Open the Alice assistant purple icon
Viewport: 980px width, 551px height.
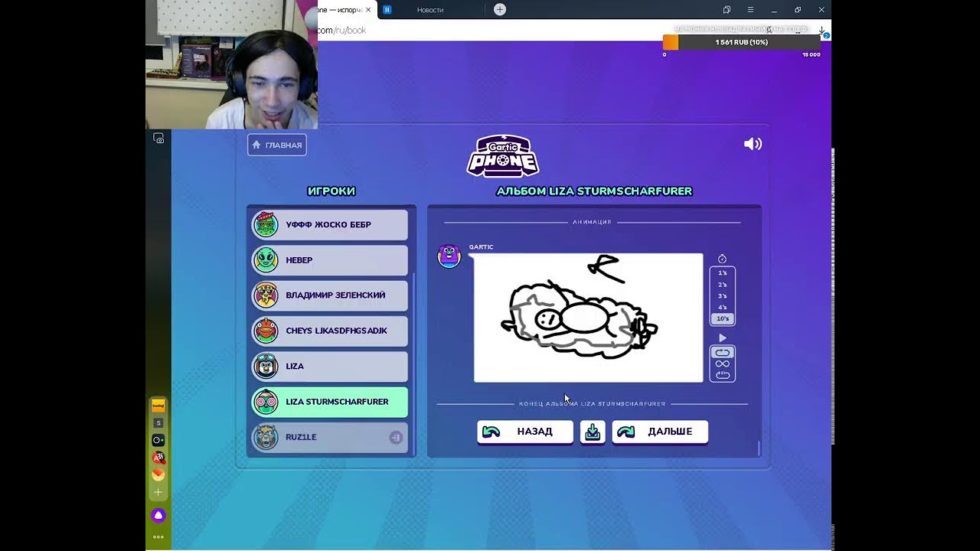[x=158, y=516]
